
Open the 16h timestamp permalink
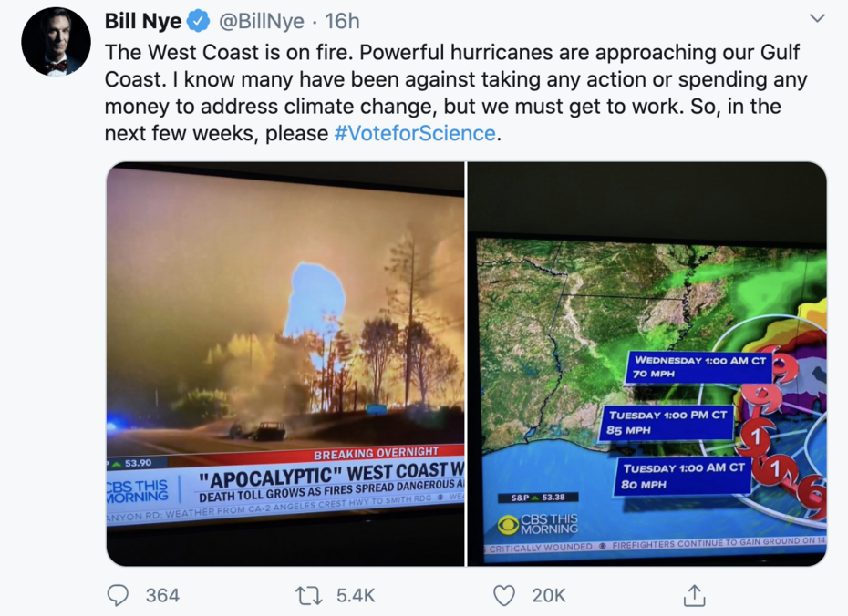tap(342, 20)
